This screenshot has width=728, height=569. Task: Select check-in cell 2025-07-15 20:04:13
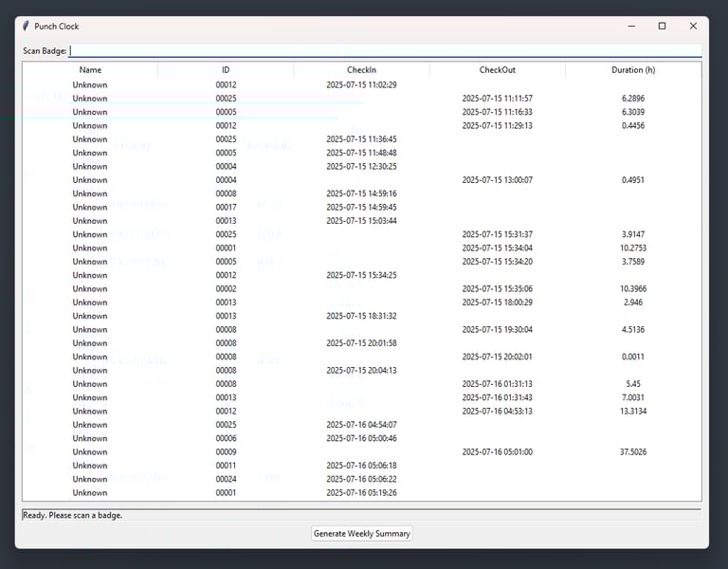coord(362,370)
